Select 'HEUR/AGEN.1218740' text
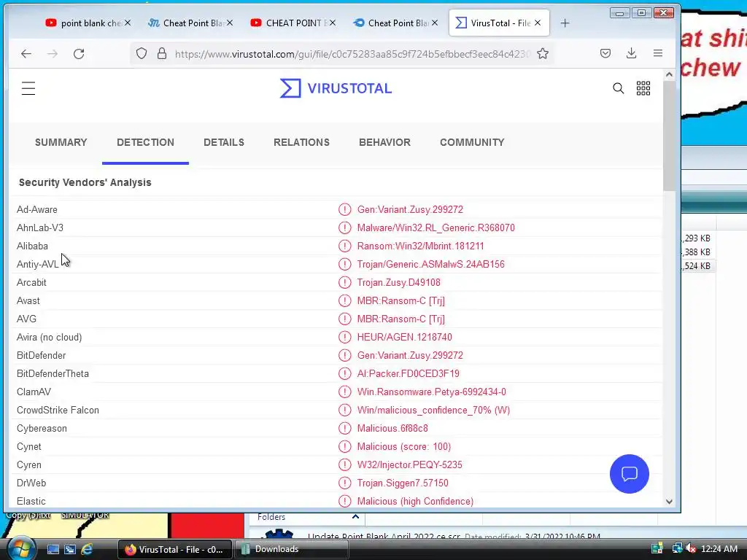Viewport: 747px width, 560px height. (404, 337)
